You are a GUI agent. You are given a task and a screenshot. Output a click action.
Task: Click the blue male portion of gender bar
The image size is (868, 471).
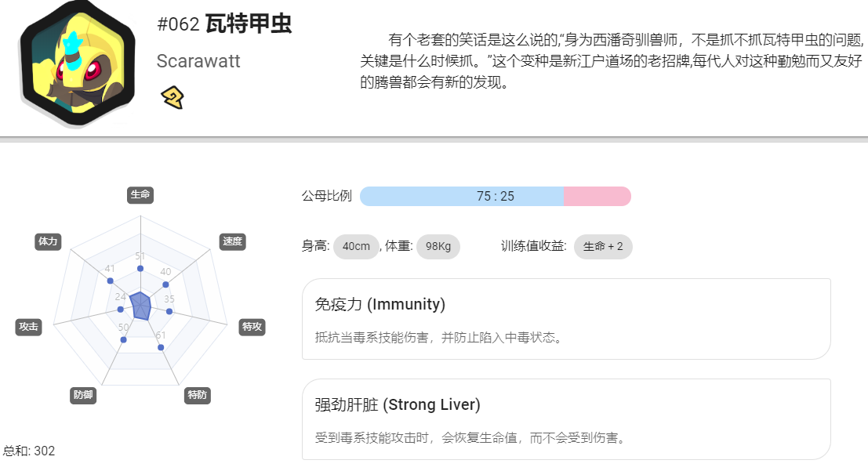[462, 197]
